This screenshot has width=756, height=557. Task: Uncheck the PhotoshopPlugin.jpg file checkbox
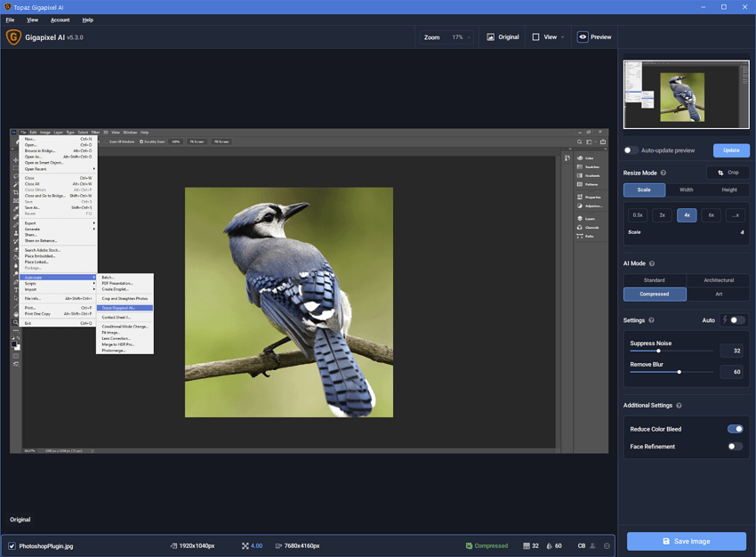(x=12, y=545)
